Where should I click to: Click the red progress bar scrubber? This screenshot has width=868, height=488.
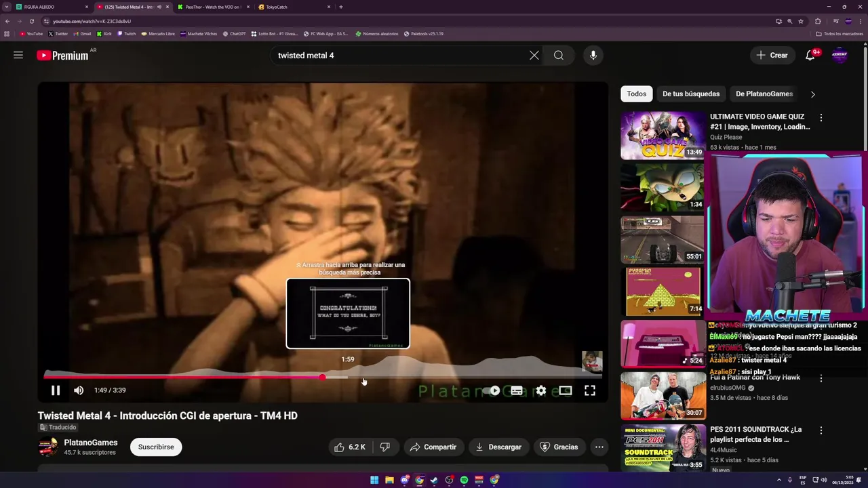click(322, 377)
